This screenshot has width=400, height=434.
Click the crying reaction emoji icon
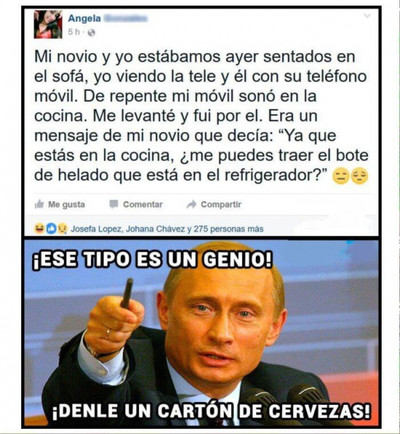click(x=62, y=229)
